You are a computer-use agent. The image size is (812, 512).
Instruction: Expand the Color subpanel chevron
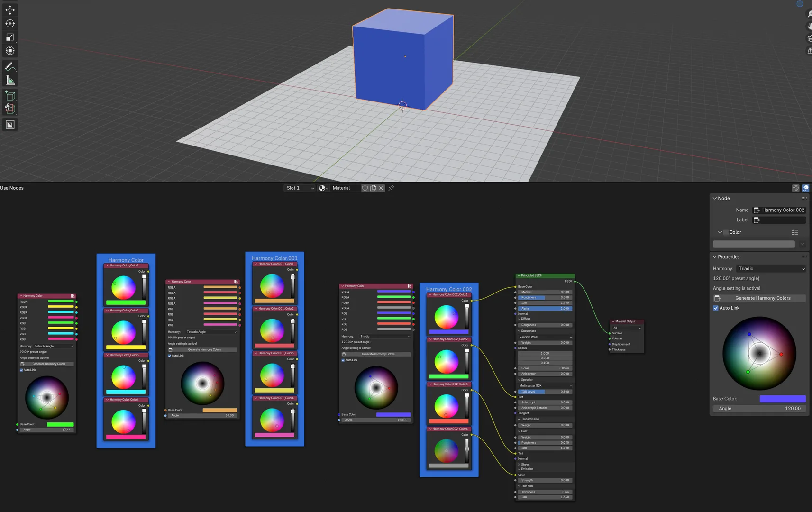tap(720, 232)
